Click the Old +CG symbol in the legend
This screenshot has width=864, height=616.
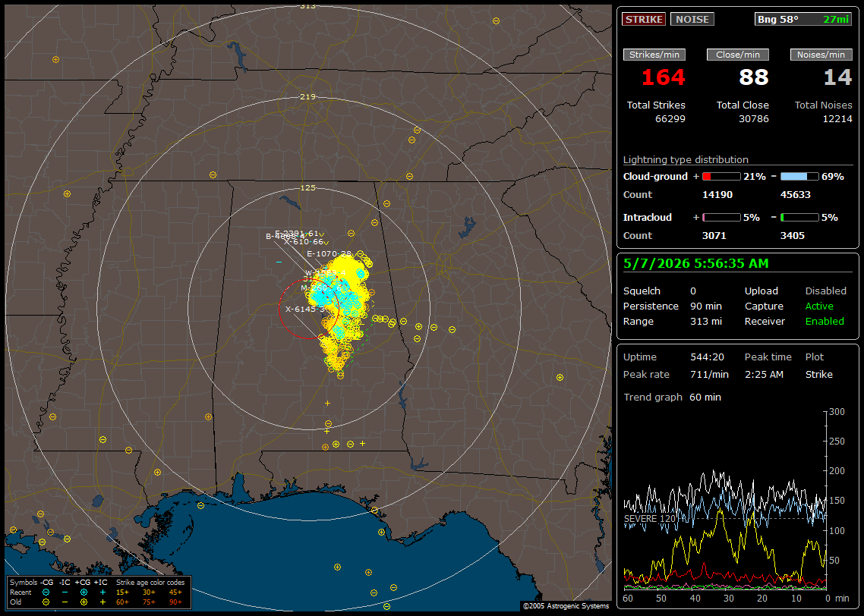84,602
